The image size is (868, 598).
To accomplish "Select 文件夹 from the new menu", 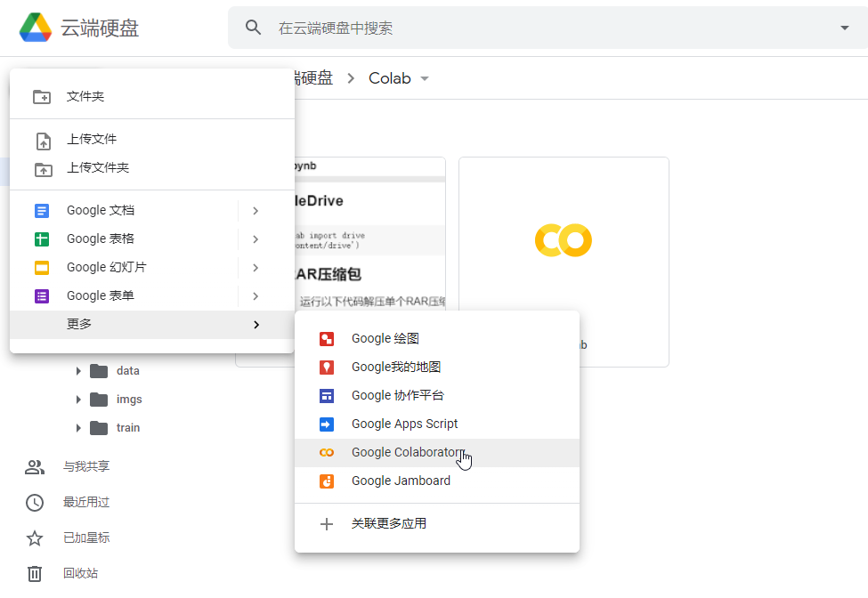I will click(151, 97).
